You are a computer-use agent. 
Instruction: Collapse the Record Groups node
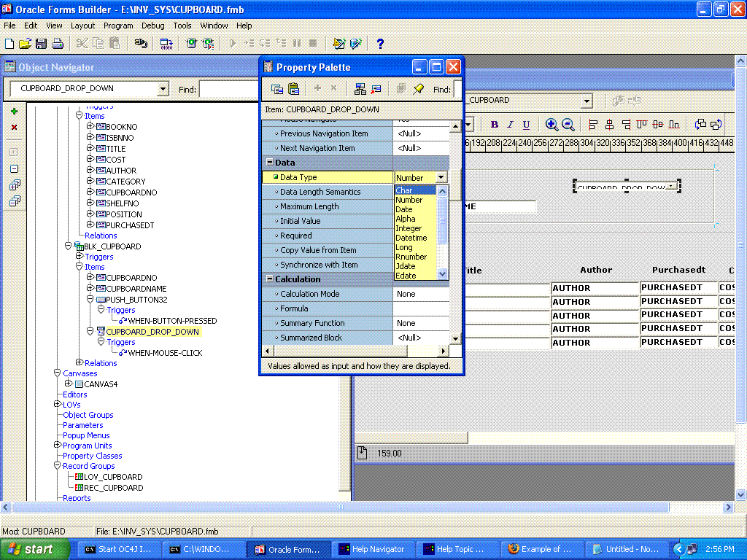coord(57,465)
